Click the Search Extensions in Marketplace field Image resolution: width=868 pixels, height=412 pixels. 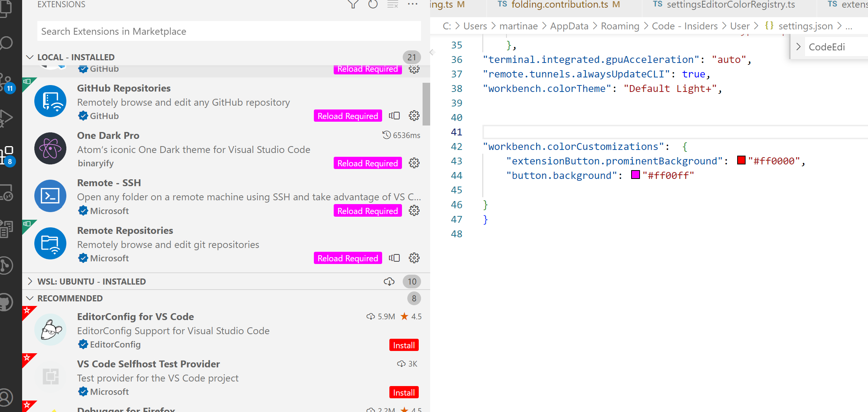pyautogui.click(x=229, y=31)
